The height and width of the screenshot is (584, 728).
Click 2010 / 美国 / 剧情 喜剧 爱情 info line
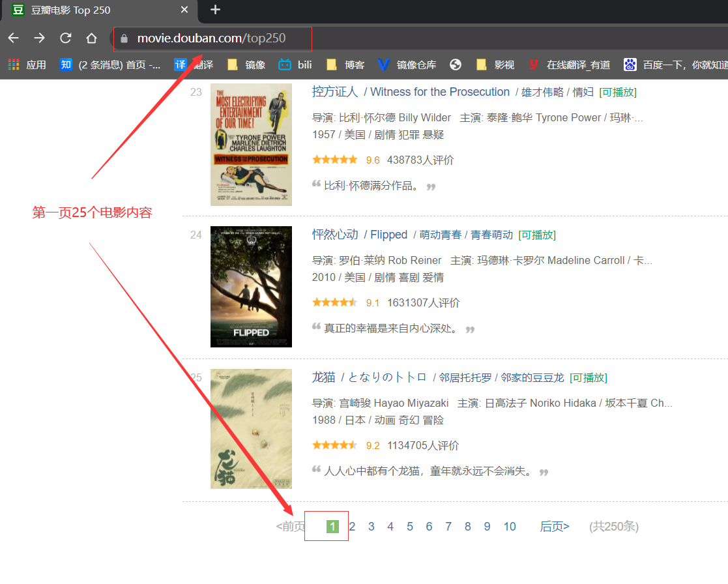(378, 277)
